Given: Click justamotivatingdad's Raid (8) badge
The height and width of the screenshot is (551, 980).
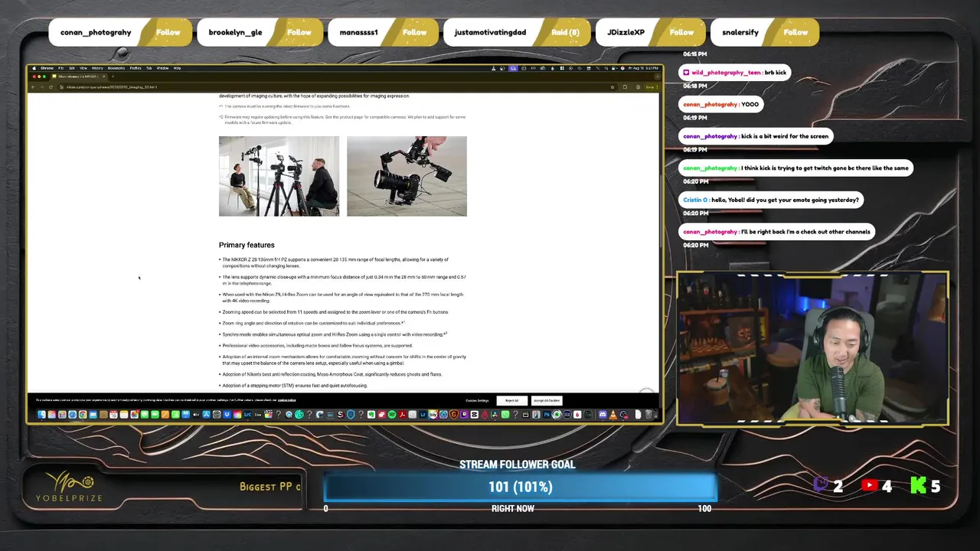Looking at the screenshot, I should (565, 32).
